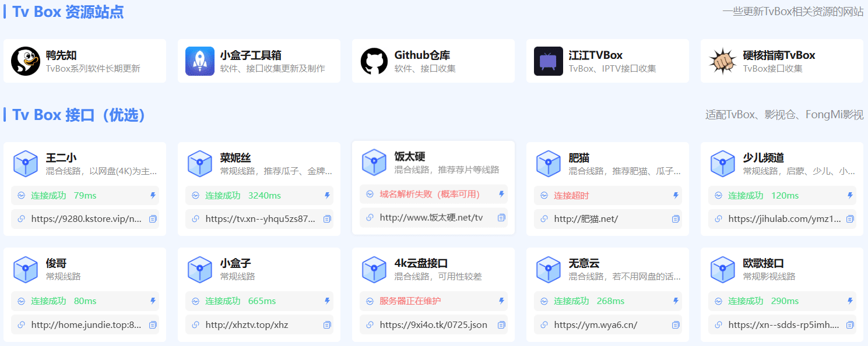Image resolution: width=868 pixels, height=346 pixels.
Task: Click the 饭太硬 card title
Action: click(x=410, y=157)
